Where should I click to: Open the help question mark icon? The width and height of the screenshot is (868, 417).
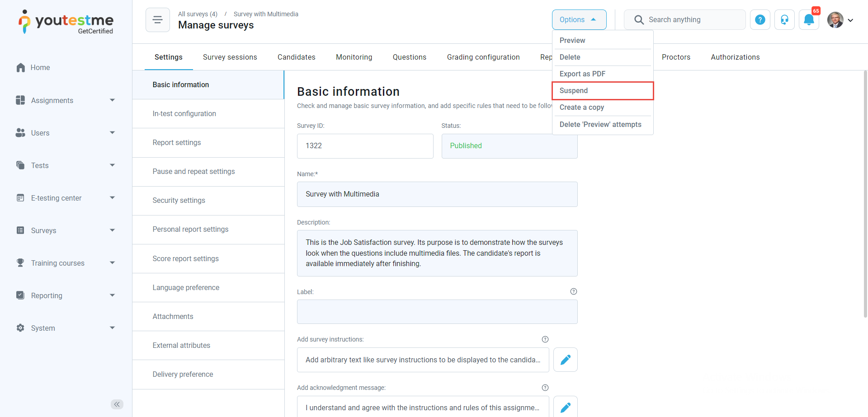point(760,20)
